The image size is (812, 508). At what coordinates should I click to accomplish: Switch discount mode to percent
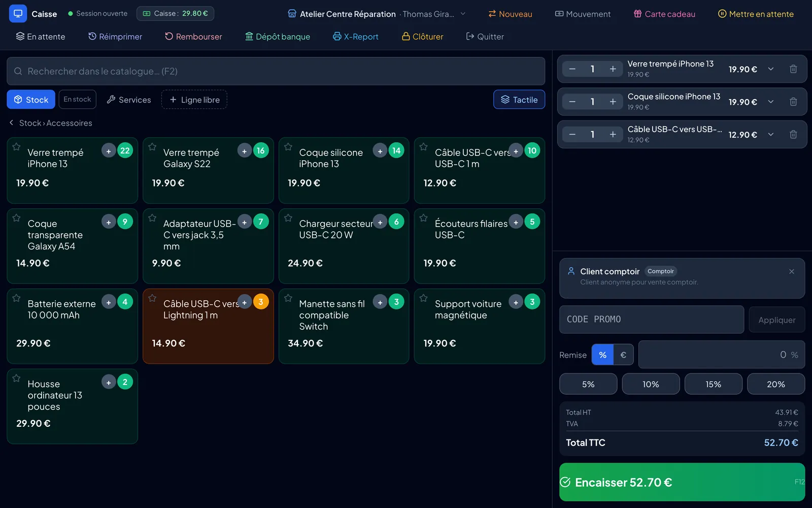[x=602, y=355]
